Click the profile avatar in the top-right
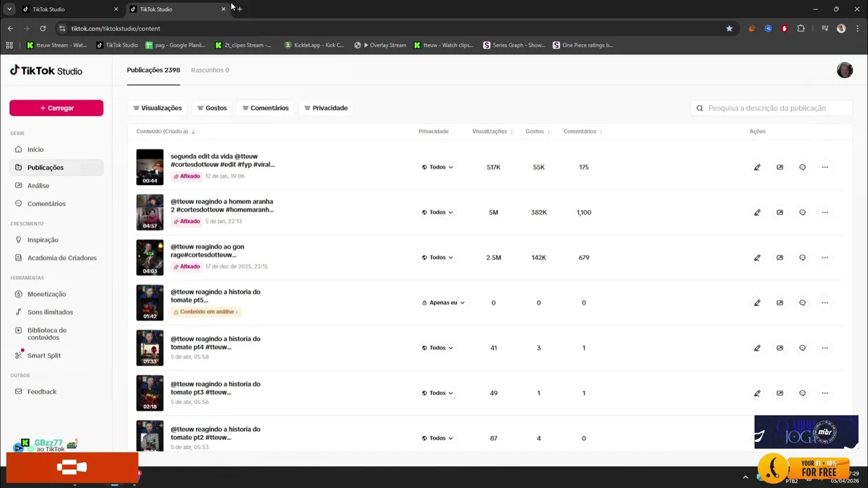The image size is (868, 488). tap(844, 70)
